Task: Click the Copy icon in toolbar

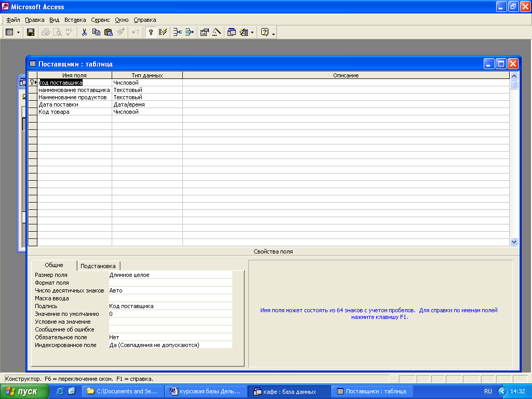Action: pyautogui.click(x=96, y=32)
